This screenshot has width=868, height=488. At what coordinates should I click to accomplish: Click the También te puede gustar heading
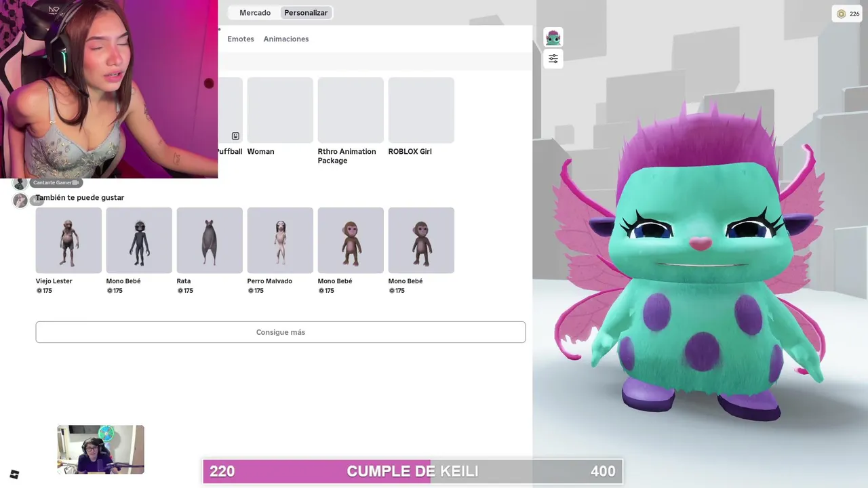point(80,198)
